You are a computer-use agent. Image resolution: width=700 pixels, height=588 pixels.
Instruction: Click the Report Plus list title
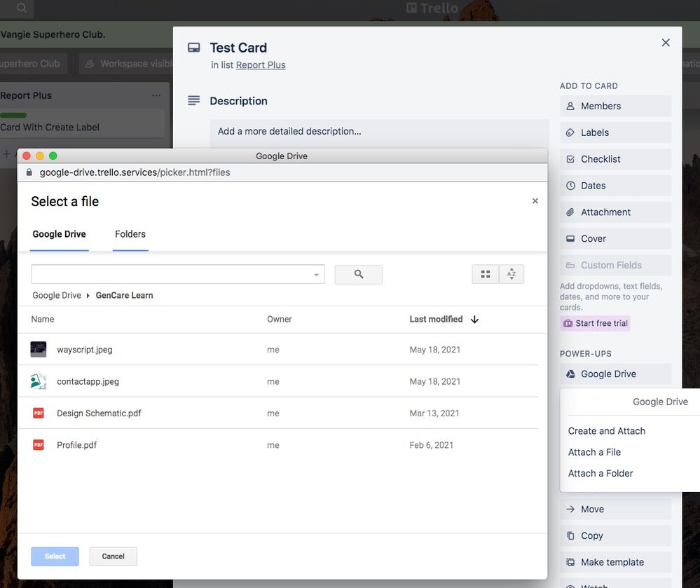click(26, 95)
